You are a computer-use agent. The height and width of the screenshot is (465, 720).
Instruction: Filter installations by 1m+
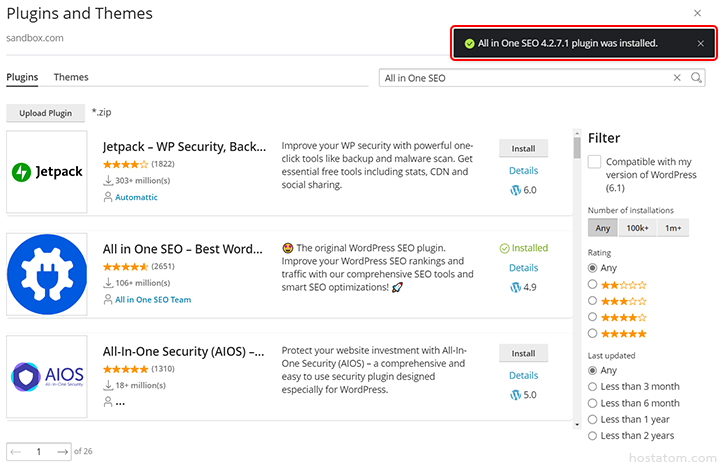673,228
